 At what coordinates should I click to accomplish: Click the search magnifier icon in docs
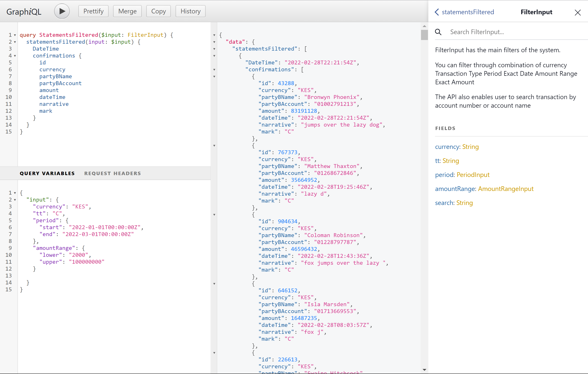tap(438, 32)
